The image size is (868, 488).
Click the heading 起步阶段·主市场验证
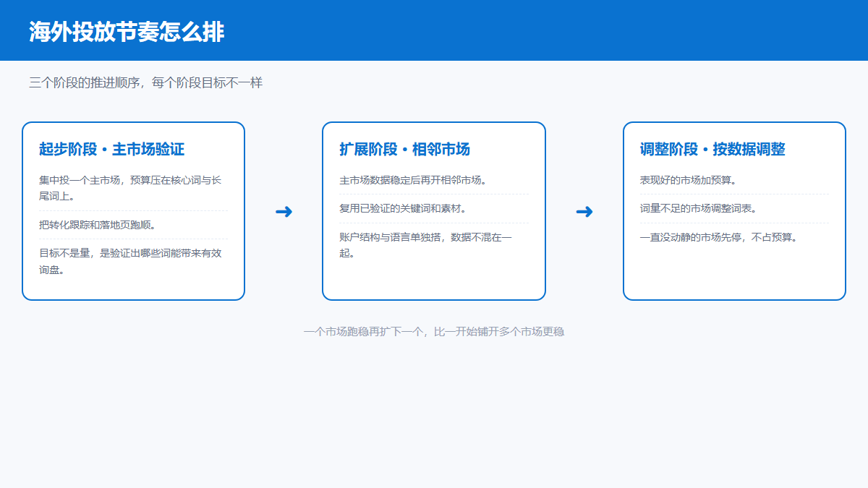tap(112, 150)
